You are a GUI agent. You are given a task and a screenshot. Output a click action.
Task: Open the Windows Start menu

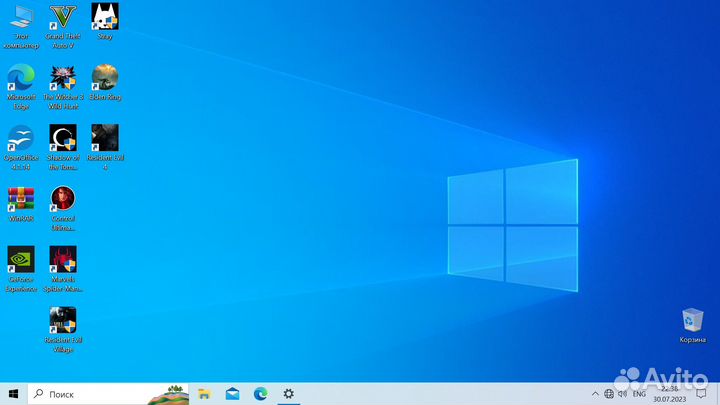coord(13,394)
